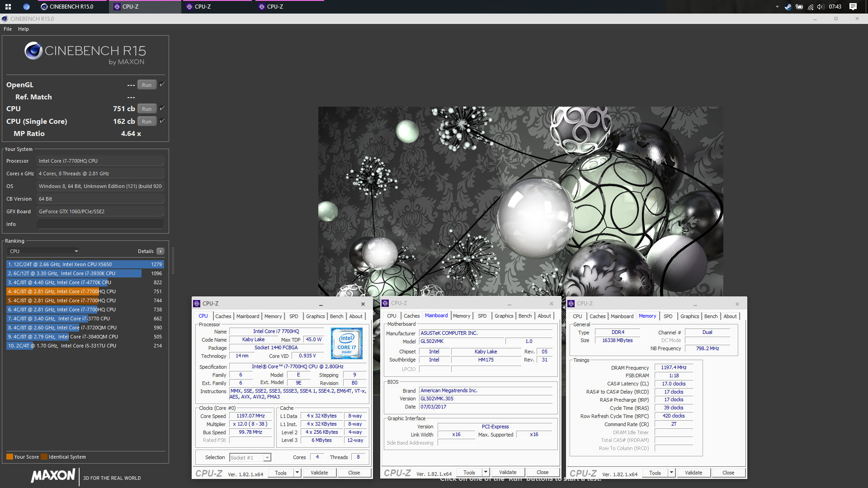The height and width of the screenshot is (488, 868).
Task: Click Validate in CPU-Z Mainboard window
Action: pyautogui.click(x=508, y=472)
